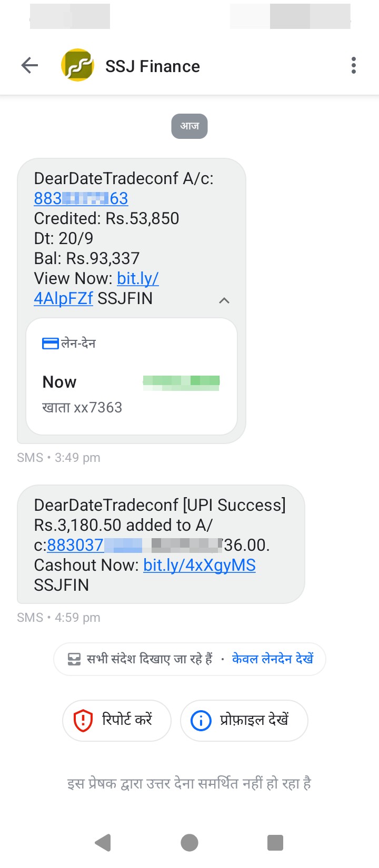
Task: Tap the red shield report icon
Action: coord(83,720)
